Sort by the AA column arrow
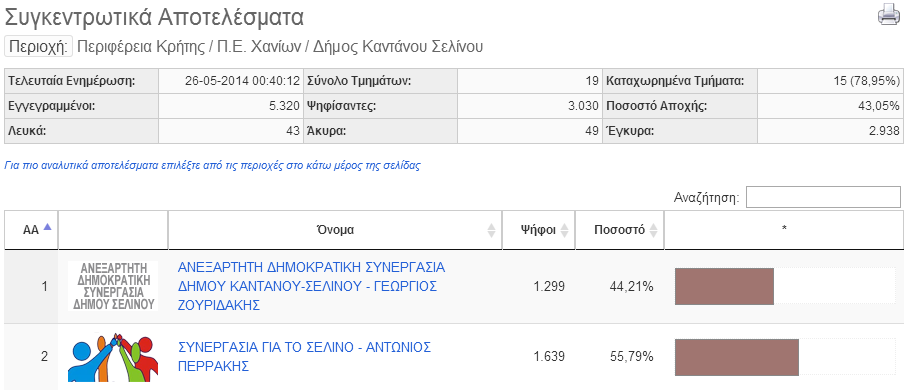911x390 pixels. pyautogui.click(x=47, y=227)
